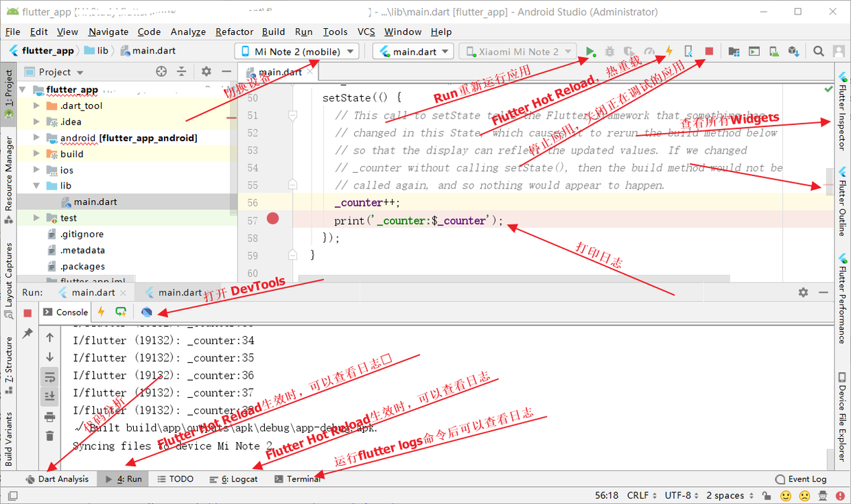Collapse the lib folder
This screenshot has width=851, height=504.
[37, 186]
